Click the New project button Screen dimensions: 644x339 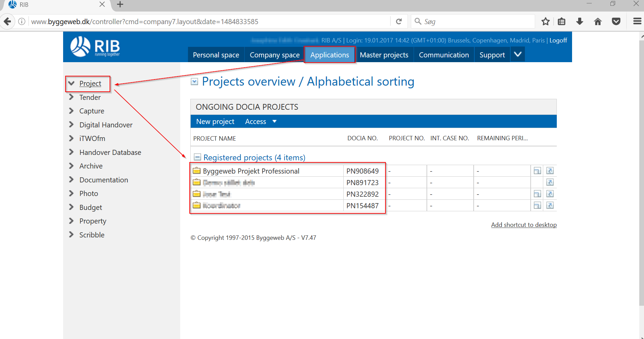(215, 122)
